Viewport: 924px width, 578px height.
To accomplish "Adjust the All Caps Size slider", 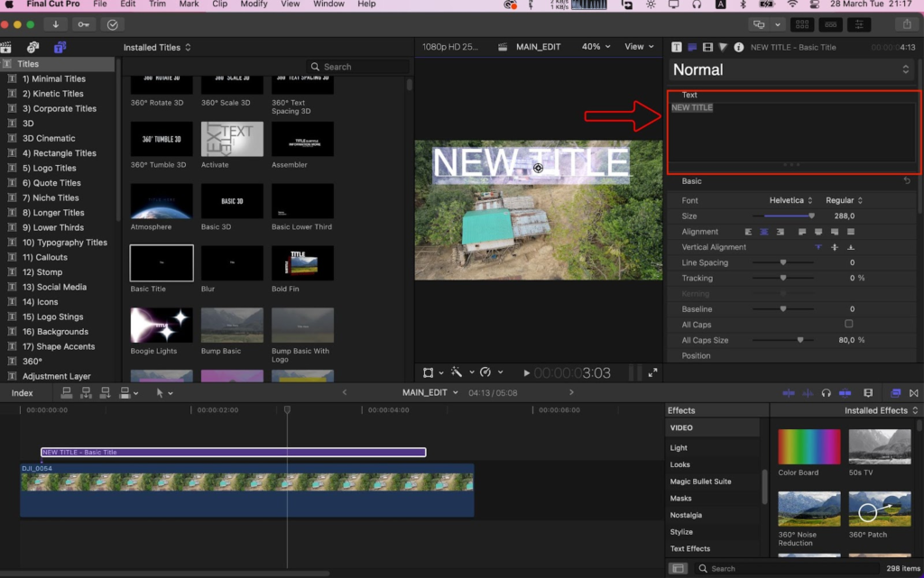I will click(783, 340).
